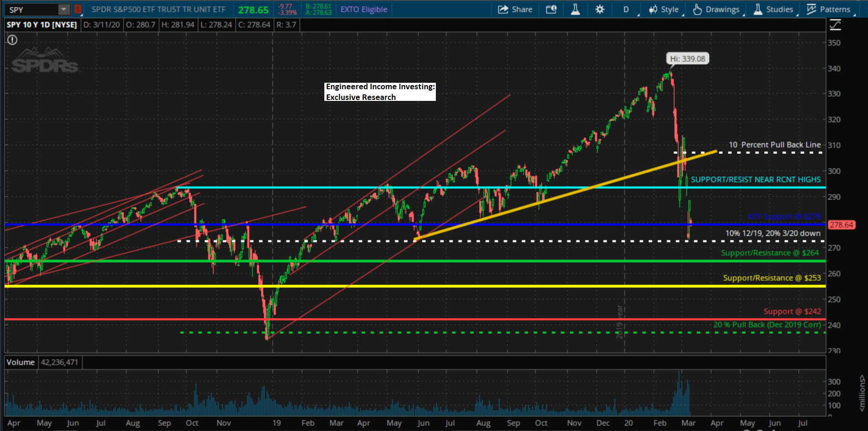Open the Patterns menu
Viewport: 868px width, 431px height.
click(829, 9)
